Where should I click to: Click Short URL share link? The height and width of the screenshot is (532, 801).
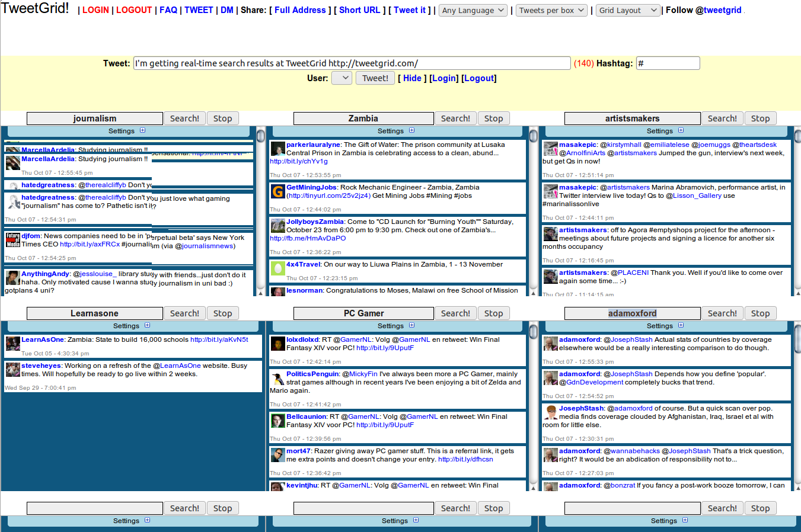click(359, 10)
